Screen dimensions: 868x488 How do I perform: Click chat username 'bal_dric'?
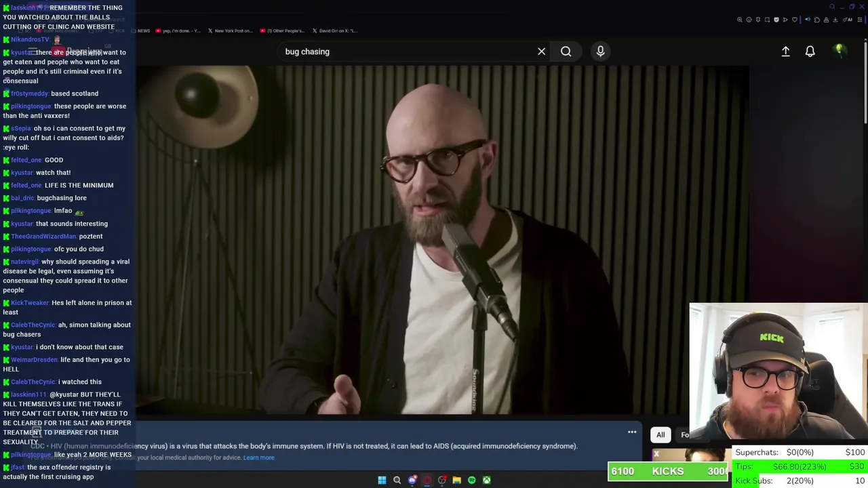pos(22,198)
